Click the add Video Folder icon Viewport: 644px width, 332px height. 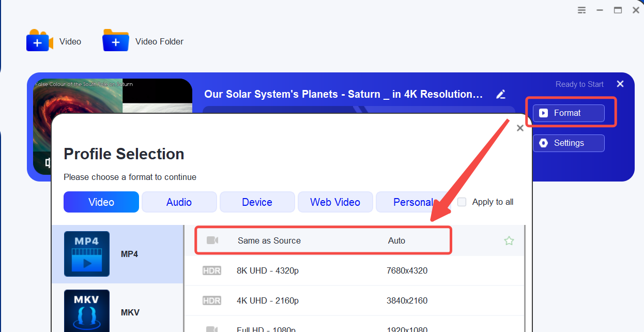pyautogui.click(x=116, y=41)
